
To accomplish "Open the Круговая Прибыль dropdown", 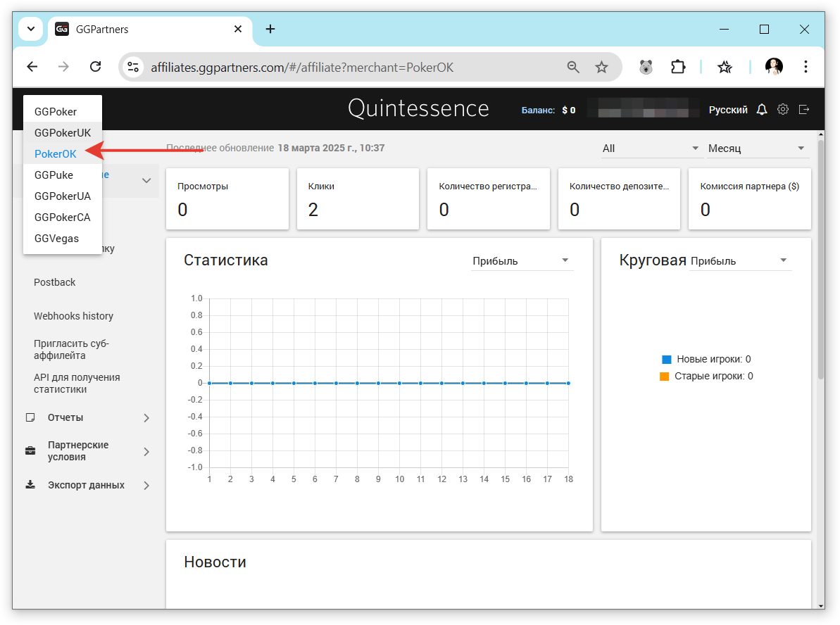I will 740,261.
